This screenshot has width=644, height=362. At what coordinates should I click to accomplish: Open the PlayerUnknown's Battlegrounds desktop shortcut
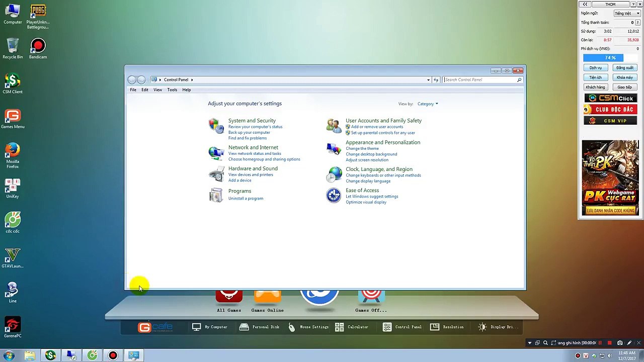38,17
